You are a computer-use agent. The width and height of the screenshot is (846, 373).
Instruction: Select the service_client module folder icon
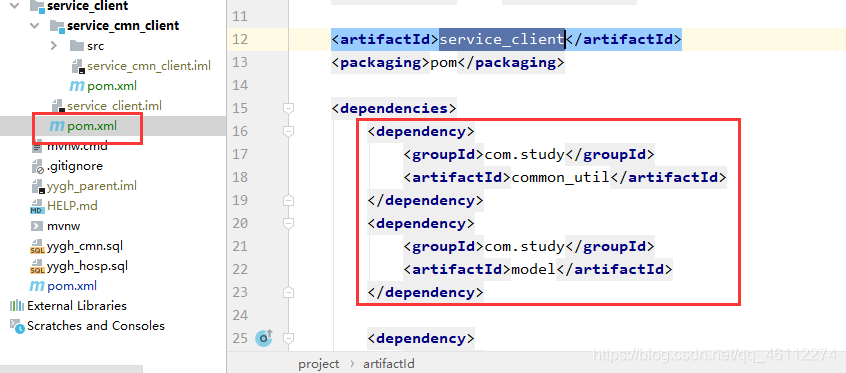point(36,6)
